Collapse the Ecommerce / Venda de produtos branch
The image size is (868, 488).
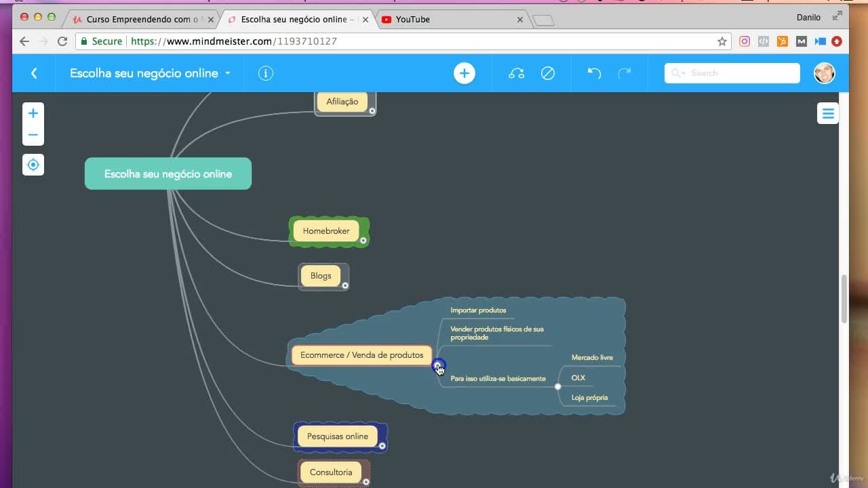439,366
